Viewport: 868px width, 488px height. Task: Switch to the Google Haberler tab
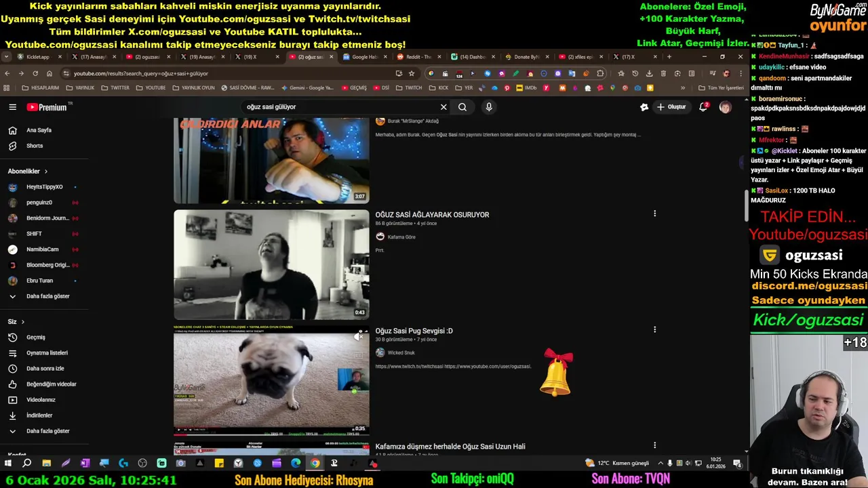pyautogui.click(x=364, y=57)
